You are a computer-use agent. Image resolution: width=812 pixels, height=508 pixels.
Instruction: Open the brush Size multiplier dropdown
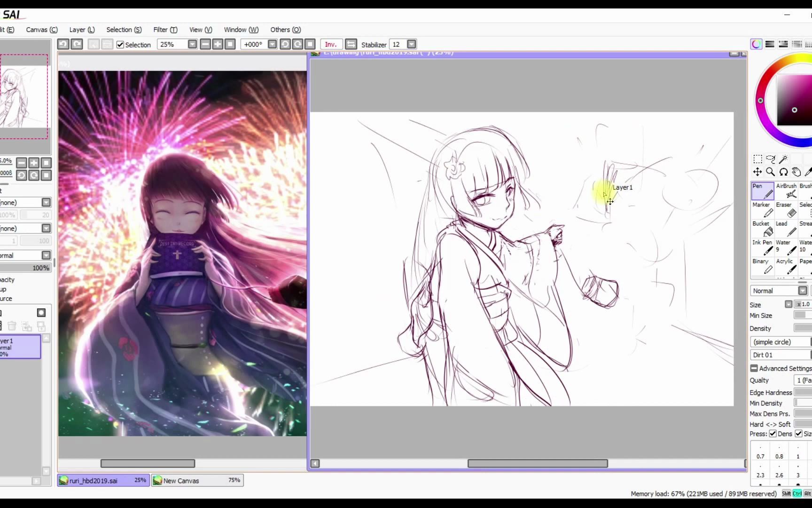coord(789,304)
